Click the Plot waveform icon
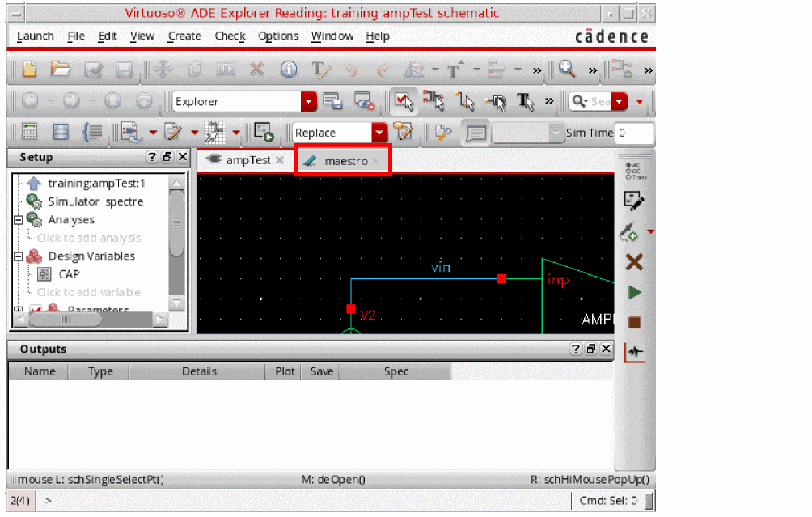Image resolution: width=812 pixels, height=517 pixels. click(634, 353)
